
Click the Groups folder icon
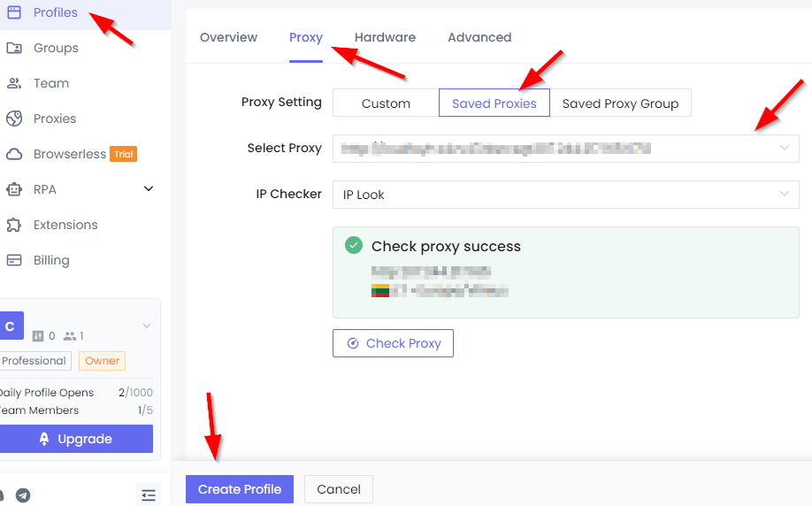14,48
